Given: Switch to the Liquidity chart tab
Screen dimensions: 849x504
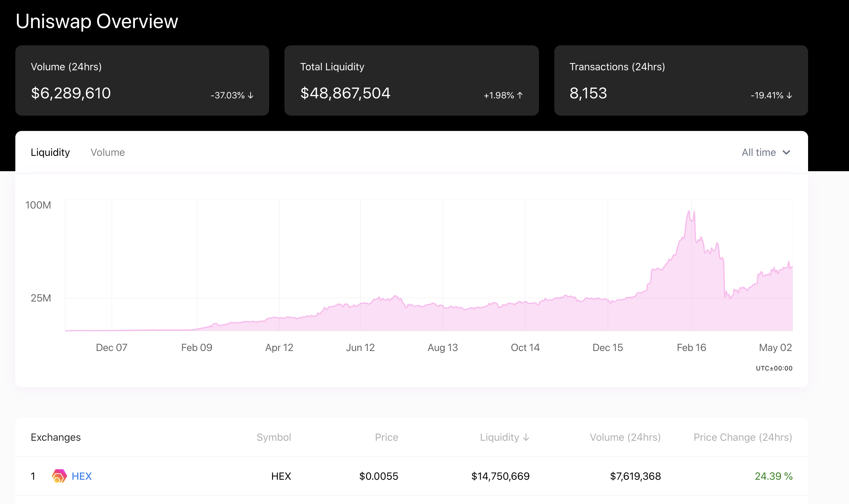Looking at the screenshot, I should 50,152.
